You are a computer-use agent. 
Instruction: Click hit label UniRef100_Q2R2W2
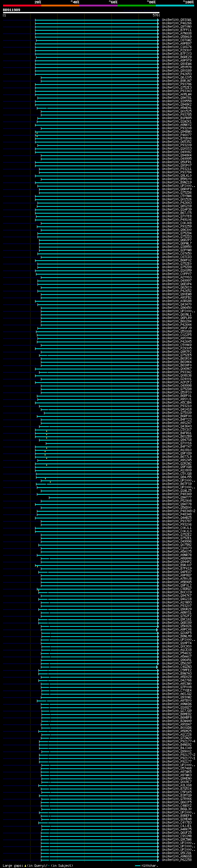tap(177, 464)
